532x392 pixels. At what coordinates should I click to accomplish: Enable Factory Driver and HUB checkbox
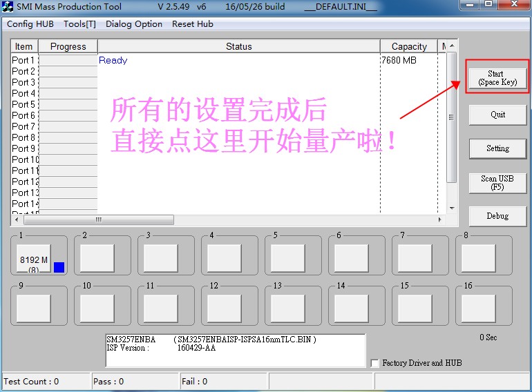(375, 363)
